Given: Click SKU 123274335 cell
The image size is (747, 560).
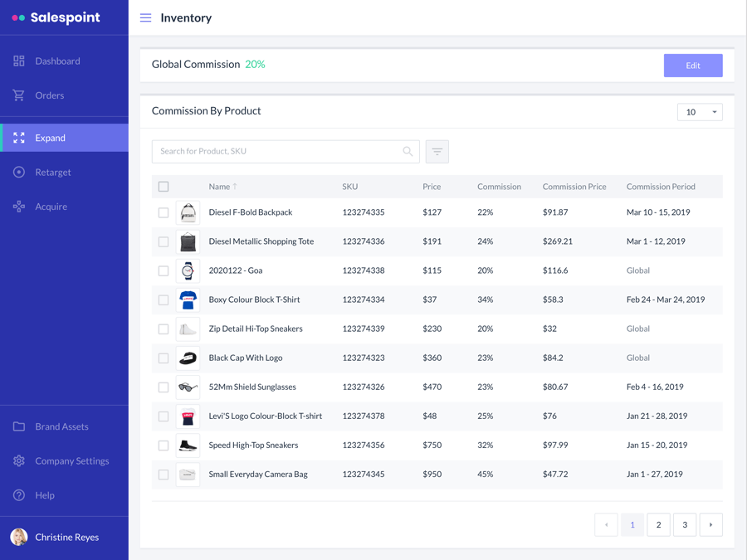Looking at the screenshot, I should (x=363, y=212).
